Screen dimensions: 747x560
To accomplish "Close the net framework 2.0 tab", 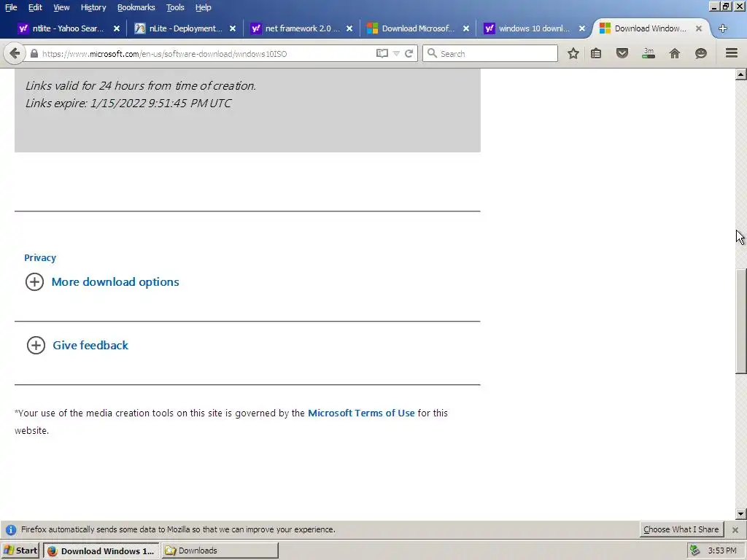I will coord(349,28).
